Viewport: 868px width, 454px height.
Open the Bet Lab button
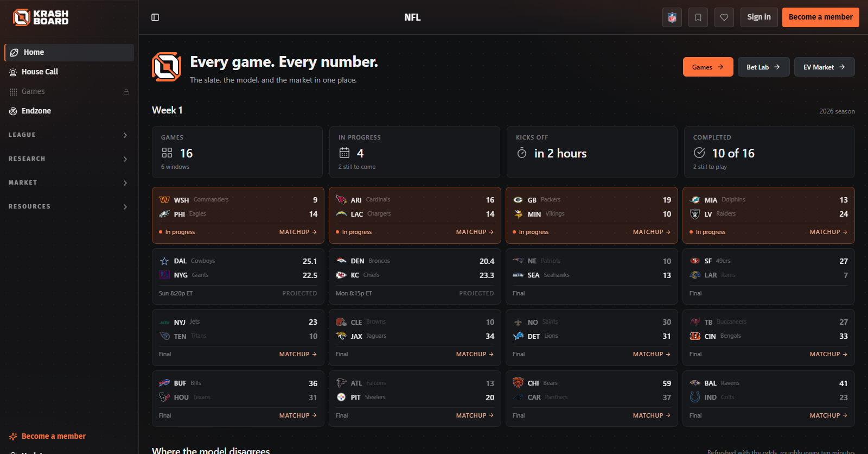click(x=763, y=67)
